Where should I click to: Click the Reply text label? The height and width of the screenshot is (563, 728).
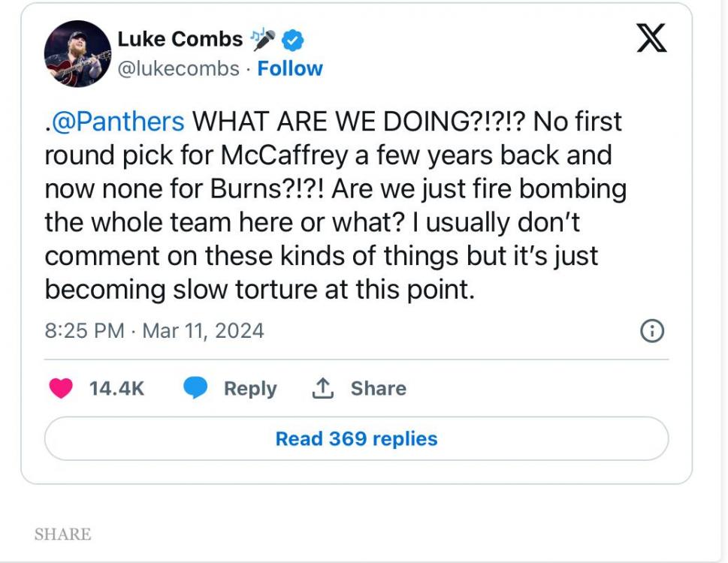coord(250,389)
